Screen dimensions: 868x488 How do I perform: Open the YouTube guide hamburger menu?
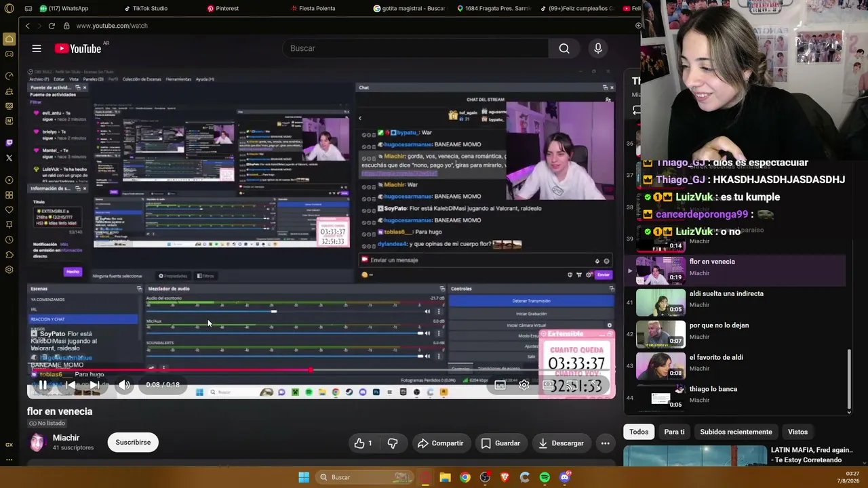(37, 48)
